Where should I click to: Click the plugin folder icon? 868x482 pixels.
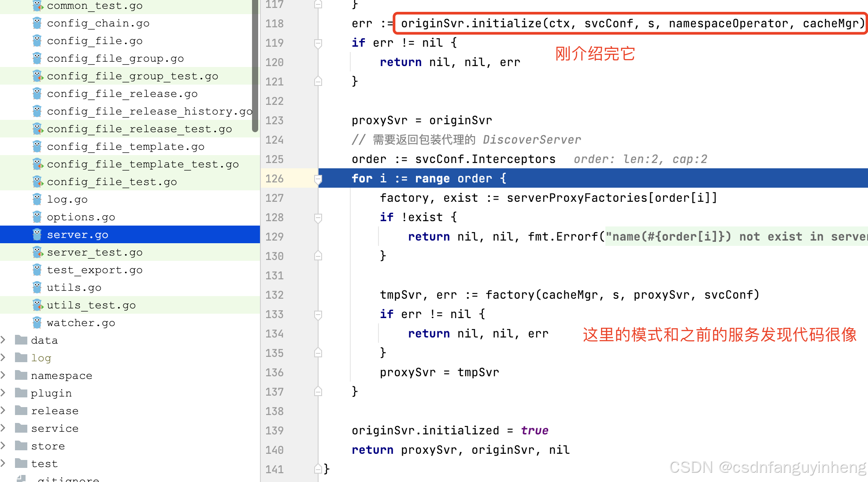tap(21, 393)
